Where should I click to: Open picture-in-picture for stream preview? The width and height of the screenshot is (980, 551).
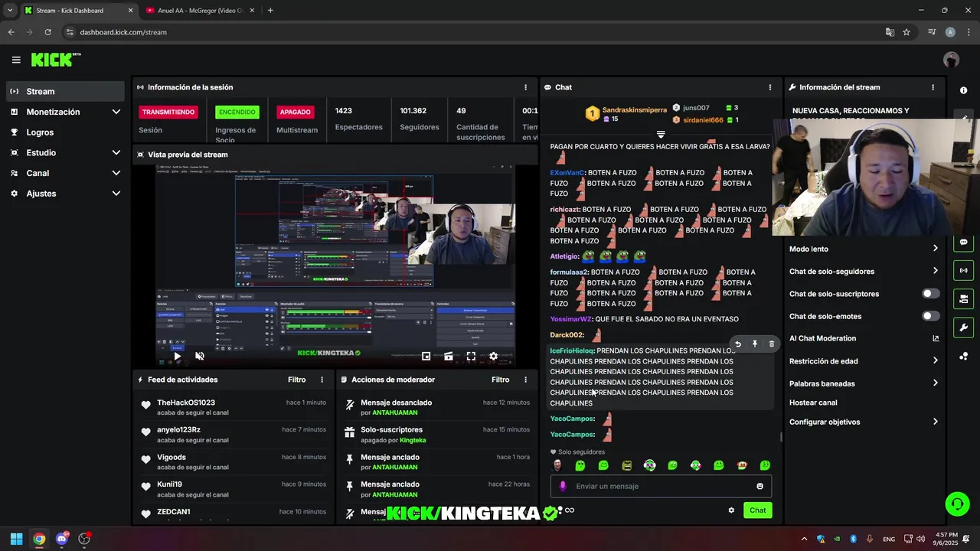426,356
